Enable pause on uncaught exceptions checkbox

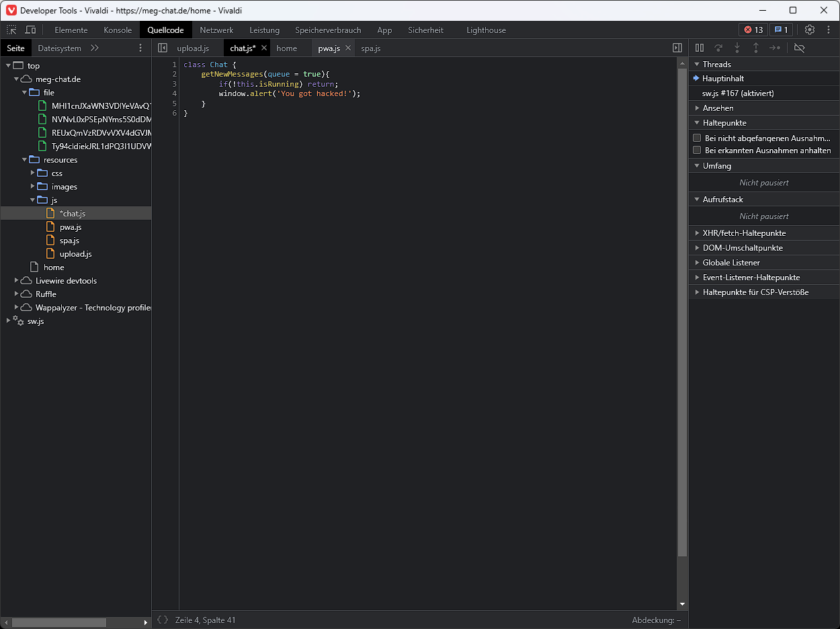click(x=697, y=138)
